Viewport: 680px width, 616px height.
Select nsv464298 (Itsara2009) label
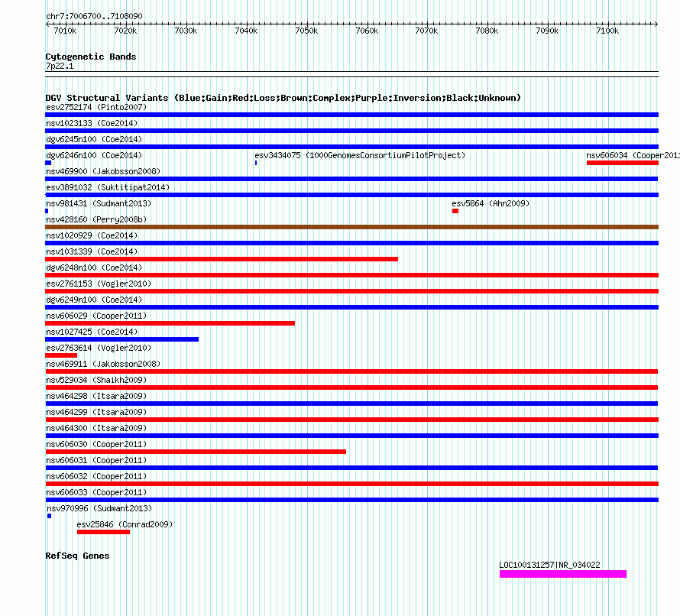pyautogui.click(x=96, y=396)
